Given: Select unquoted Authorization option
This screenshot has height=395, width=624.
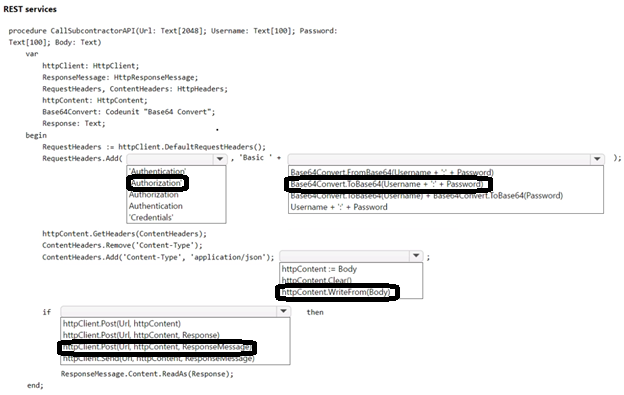Looking at the screenshot, I should click(x=154, y=195).
